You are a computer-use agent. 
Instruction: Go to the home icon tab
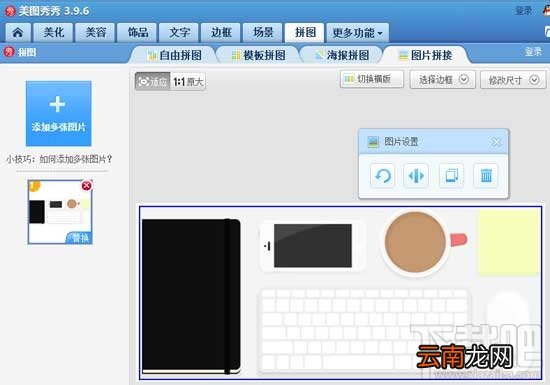point(18,33)
